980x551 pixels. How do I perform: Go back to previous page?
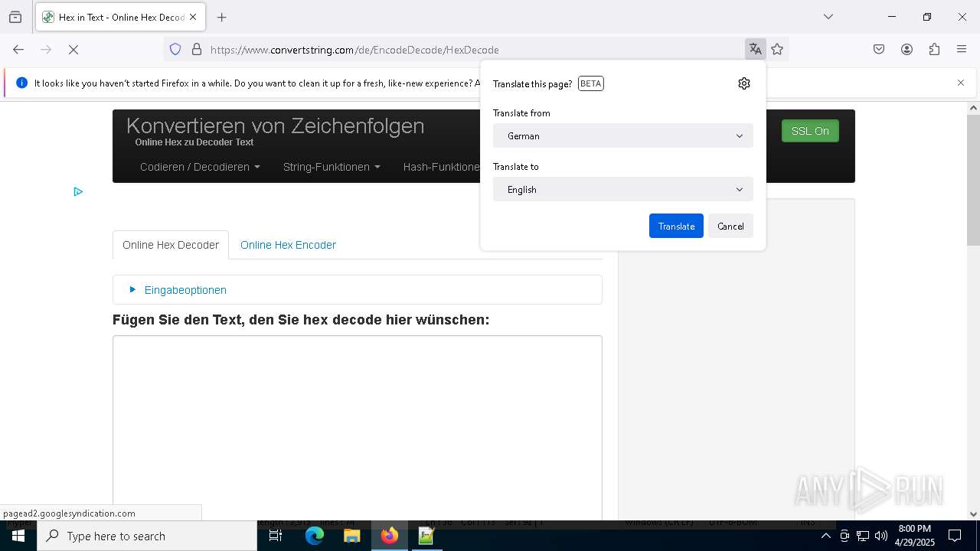point(18,50)
